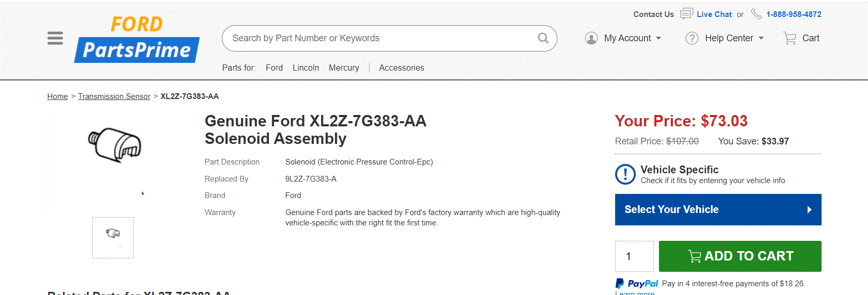Expand the Help Center dropdown arrow
Viewport: 868px width, 295px height.
coord(761,38)
